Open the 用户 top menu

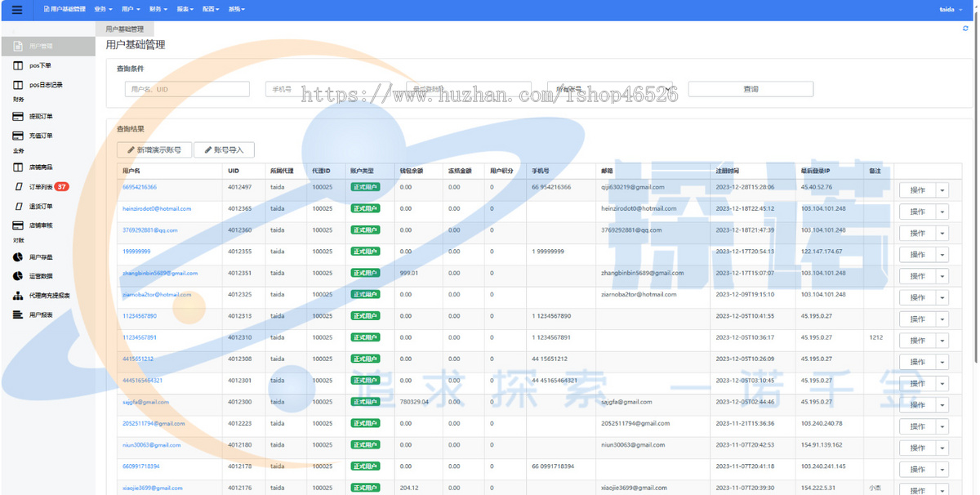click(x=130, y=9)
